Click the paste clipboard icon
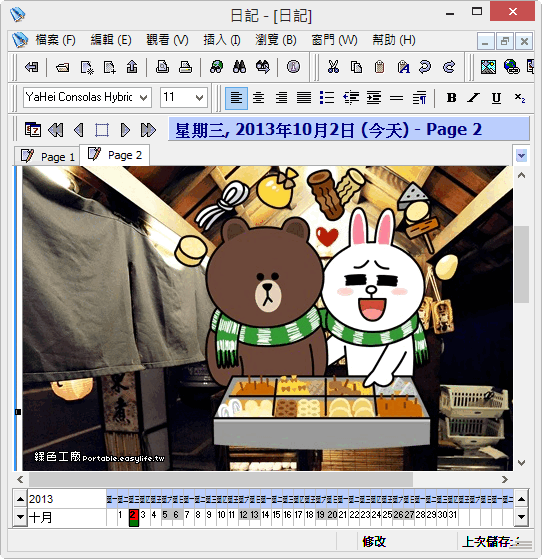Viewport: 542px width, 559px height. point(379,67)
